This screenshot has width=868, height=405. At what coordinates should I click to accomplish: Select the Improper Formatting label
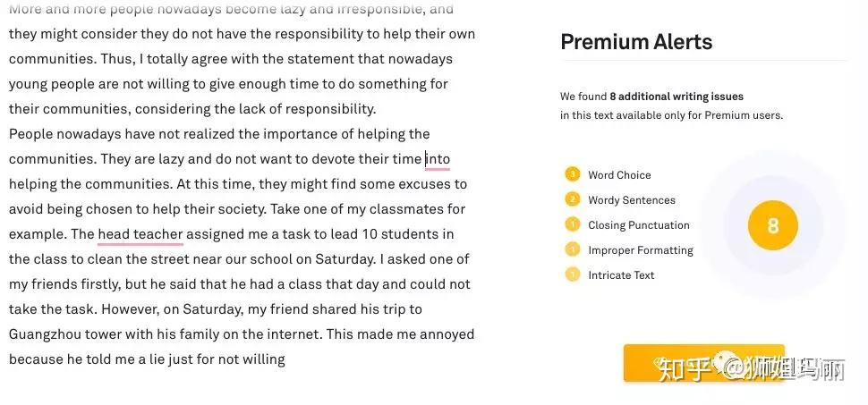641,250
